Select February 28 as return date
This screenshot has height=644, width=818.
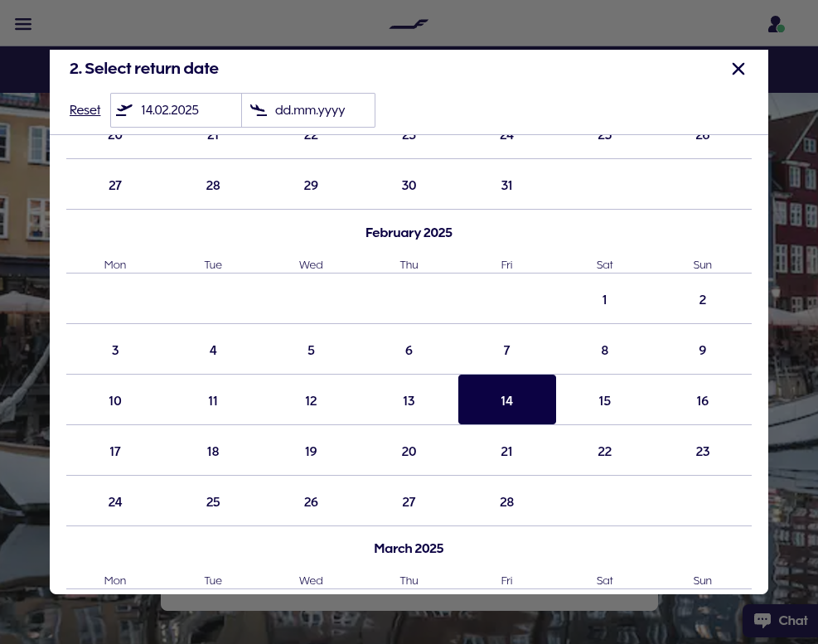tap(506, 502)
